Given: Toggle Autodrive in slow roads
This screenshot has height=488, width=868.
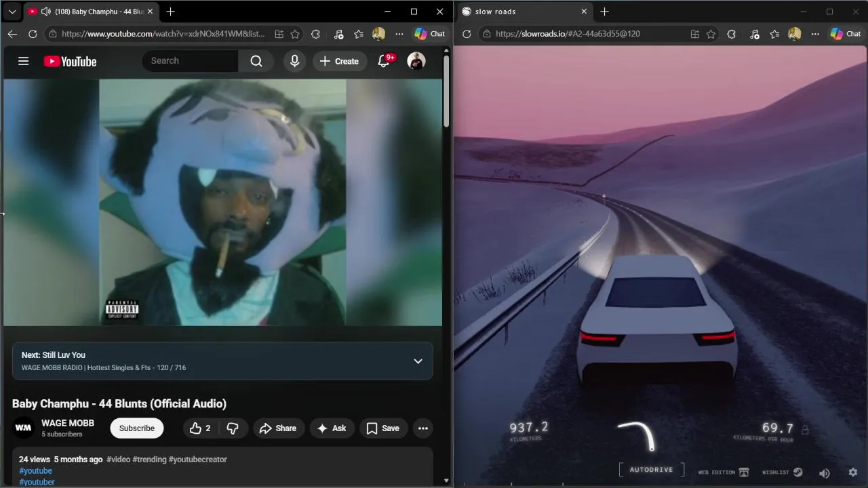Looking at the screenshot, I should pyautogui.click(x=651, y=470).
